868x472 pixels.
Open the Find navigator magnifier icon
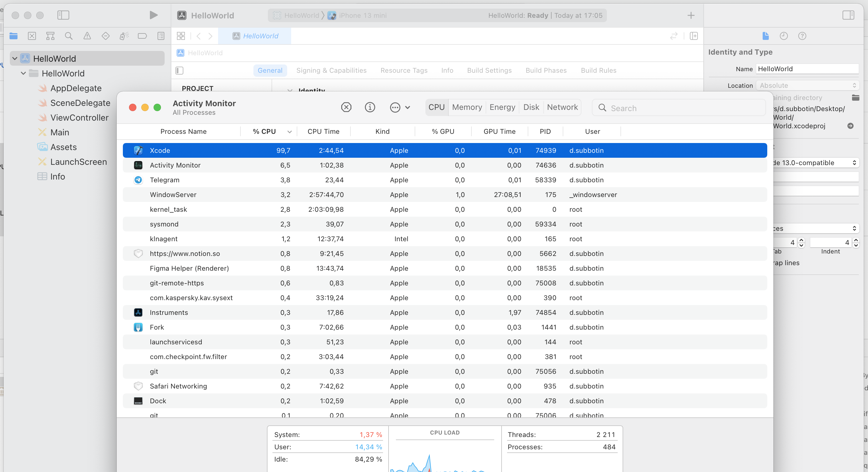pyautogui.click(x=69, y=36)
